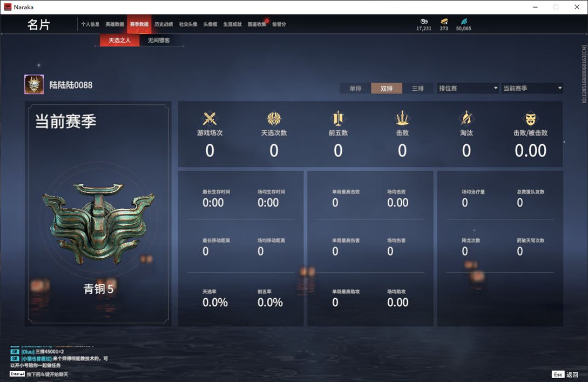Screen dimensions: 588x382
Task: Click the crossed swords 游戏场次 icon
Action: click(x=209, y=118)
